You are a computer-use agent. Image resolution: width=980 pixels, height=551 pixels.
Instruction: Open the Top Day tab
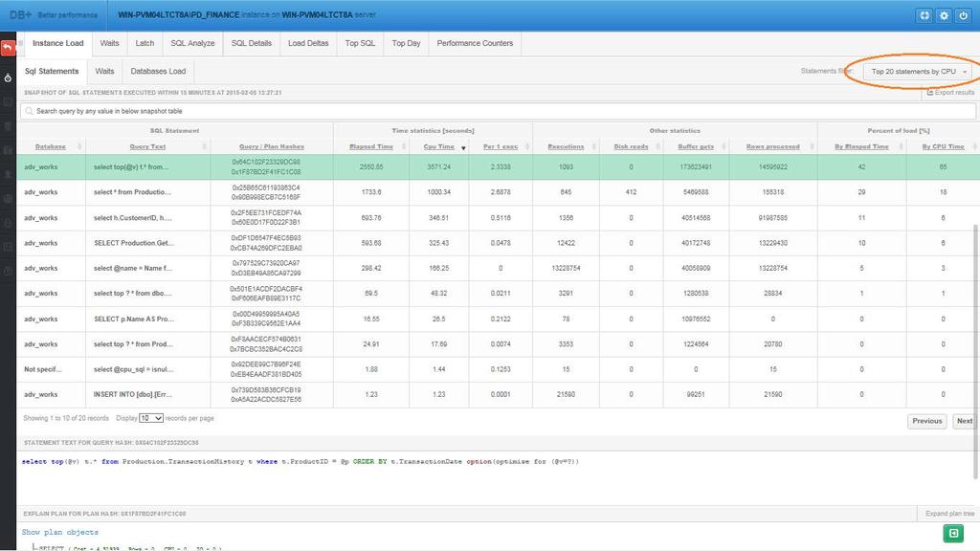click(x=406, y=43)
